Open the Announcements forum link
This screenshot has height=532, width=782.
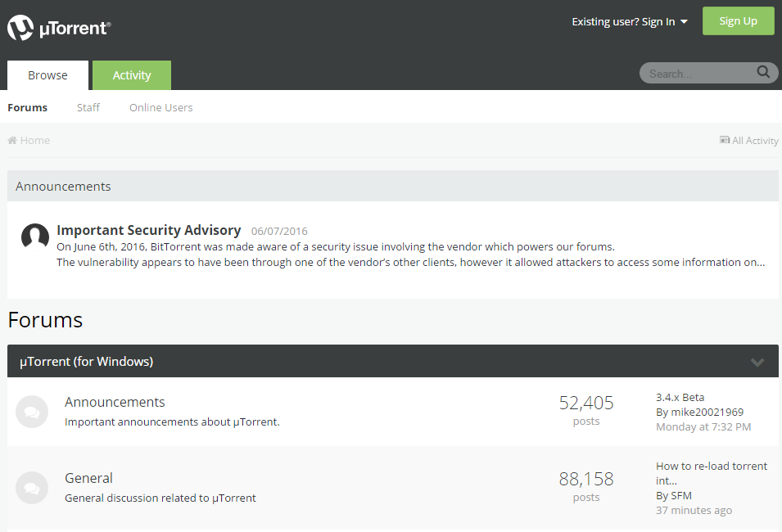(x=115, y=403)
